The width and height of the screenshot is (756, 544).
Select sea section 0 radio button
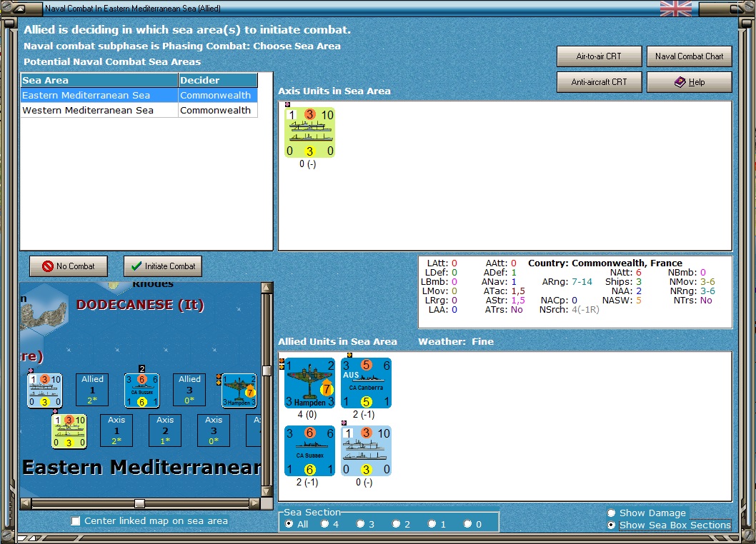click(x=468, y=524)
